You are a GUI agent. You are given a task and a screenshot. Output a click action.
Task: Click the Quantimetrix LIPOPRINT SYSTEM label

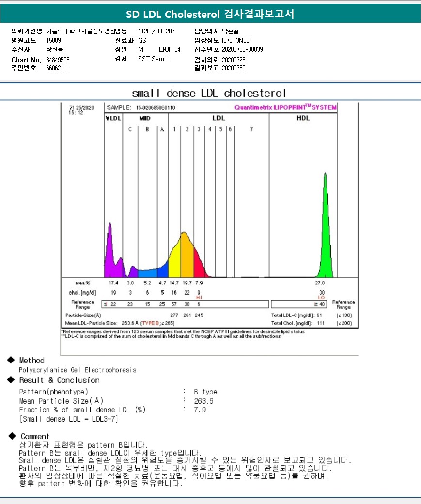click(285, 107)
